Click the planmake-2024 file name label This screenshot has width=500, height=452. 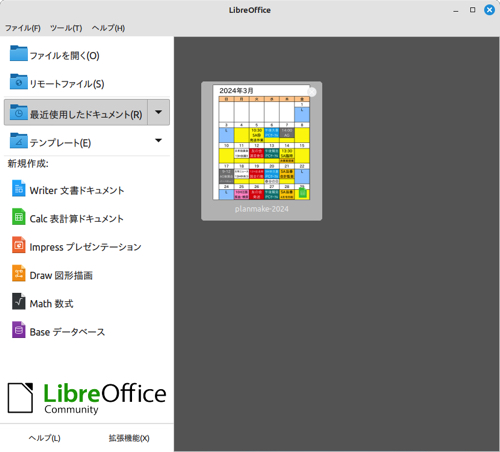coord(261,209)
